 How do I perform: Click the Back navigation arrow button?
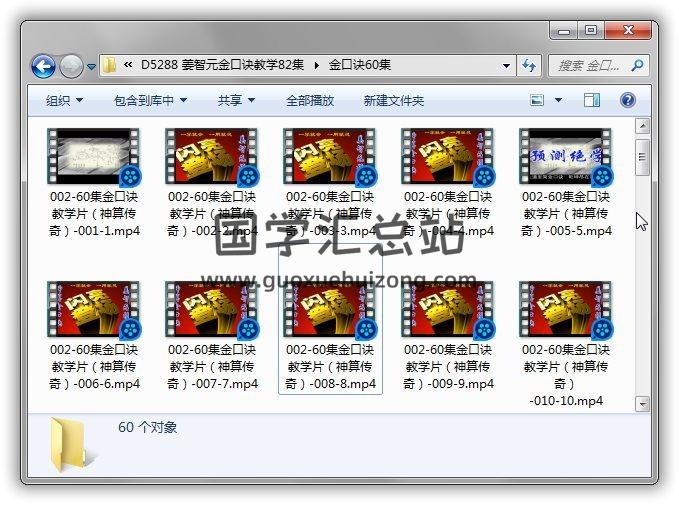tap(43, 67)
